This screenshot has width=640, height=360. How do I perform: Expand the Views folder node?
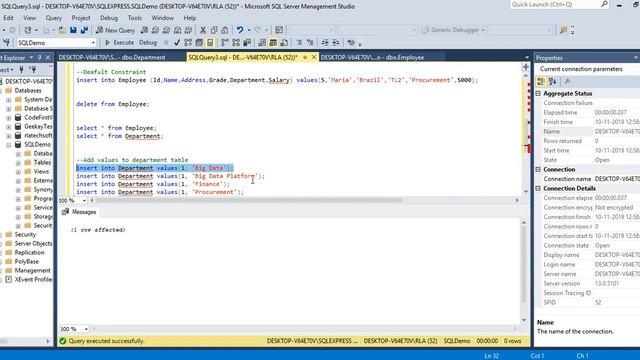(x=18, y=171)
